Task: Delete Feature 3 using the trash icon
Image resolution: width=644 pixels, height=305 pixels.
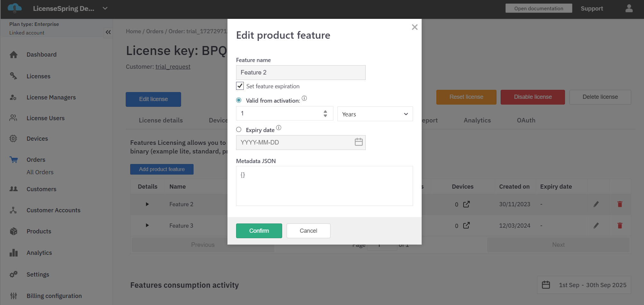Action: point(619,226)
